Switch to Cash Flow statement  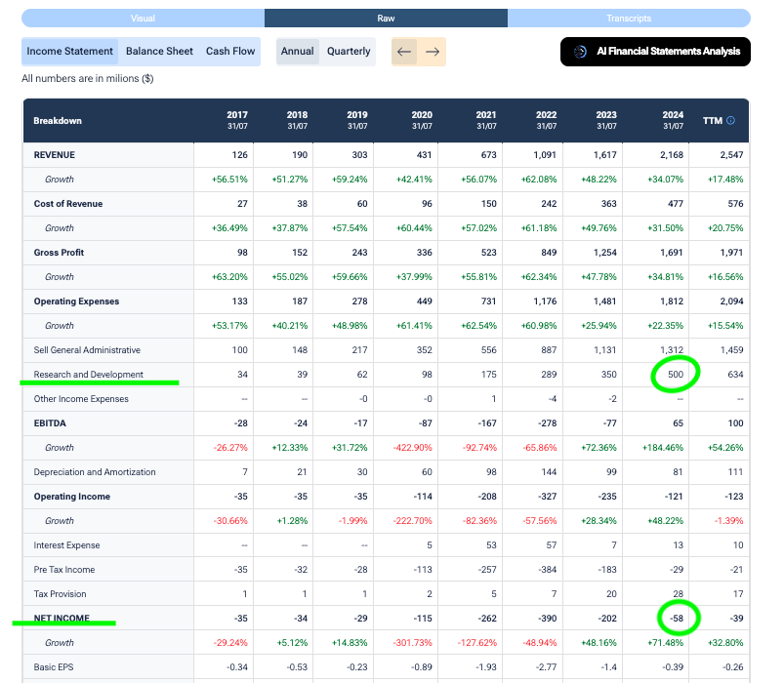coord(230,52)
